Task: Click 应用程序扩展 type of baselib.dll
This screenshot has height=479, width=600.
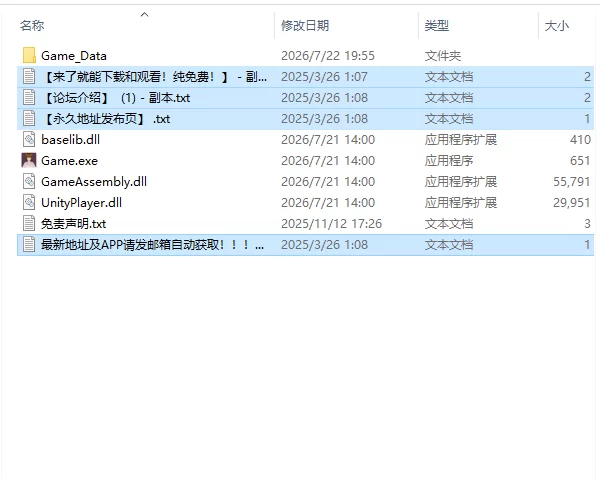Action: (461, 140)
